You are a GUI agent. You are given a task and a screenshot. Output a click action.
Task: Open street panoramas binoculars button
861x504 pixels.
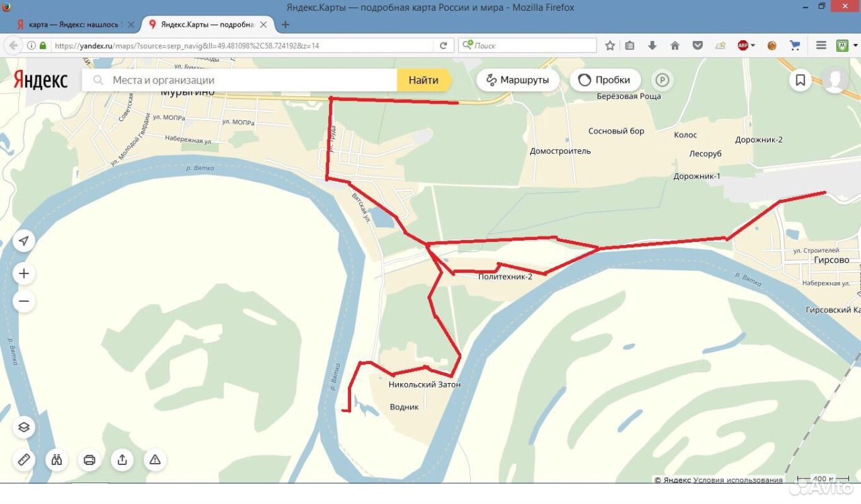coord(57,460)
